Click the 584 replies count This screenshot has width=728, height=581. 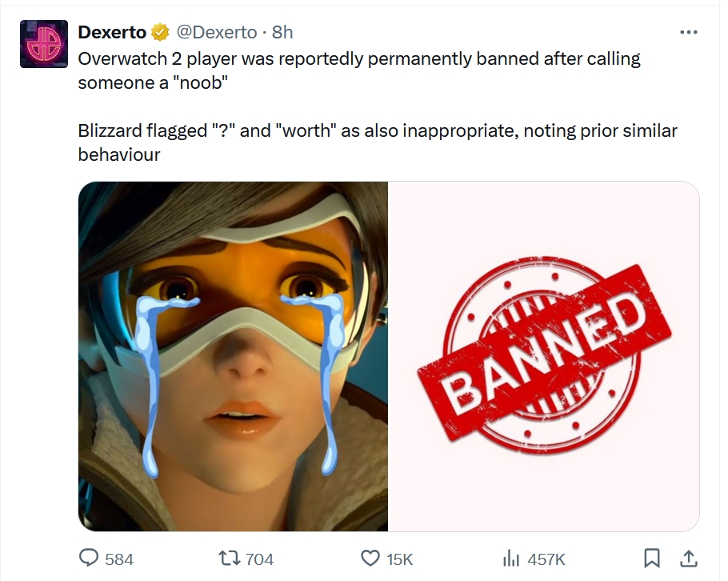coord(119,559)
